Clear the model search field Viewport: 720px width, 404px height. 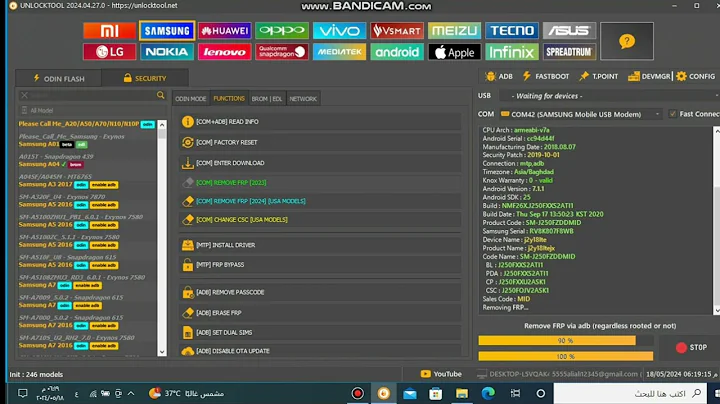coord(25,95)
